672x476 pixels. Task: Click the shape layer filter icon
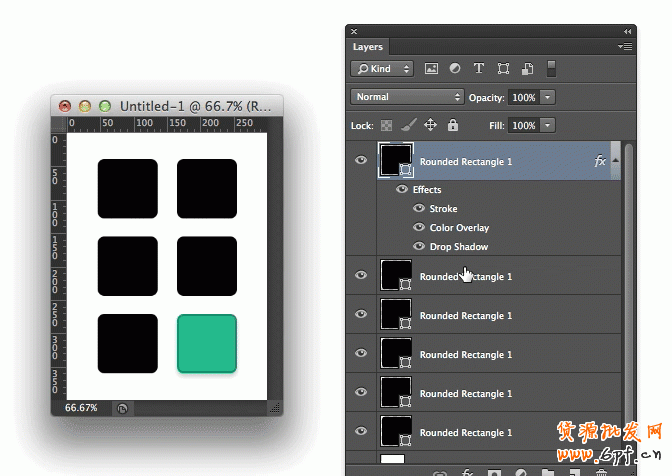503,69
